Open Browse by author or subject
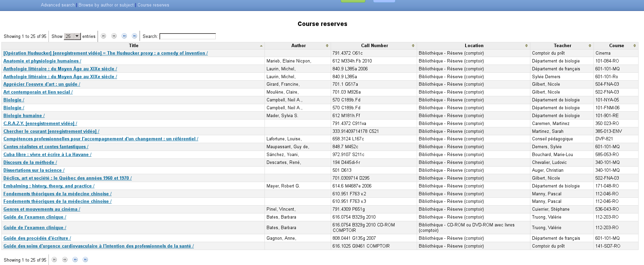 point(106,5)
